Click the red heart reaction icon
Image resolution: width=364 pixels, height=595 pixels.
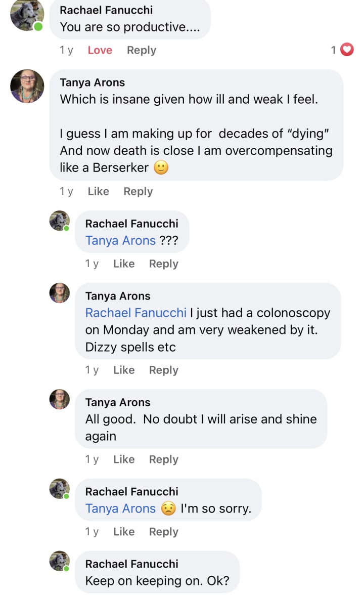click(347, 50)
